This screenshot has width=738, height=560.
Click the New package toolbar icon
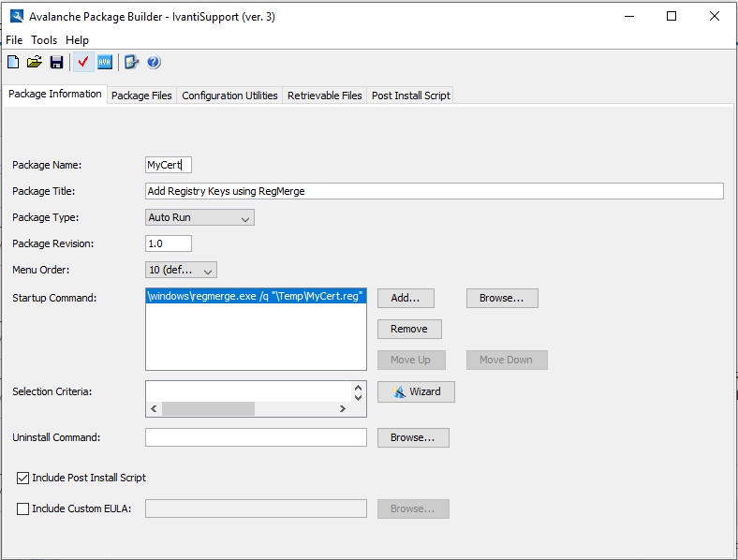pyautogui.click(x=13, y=62)
